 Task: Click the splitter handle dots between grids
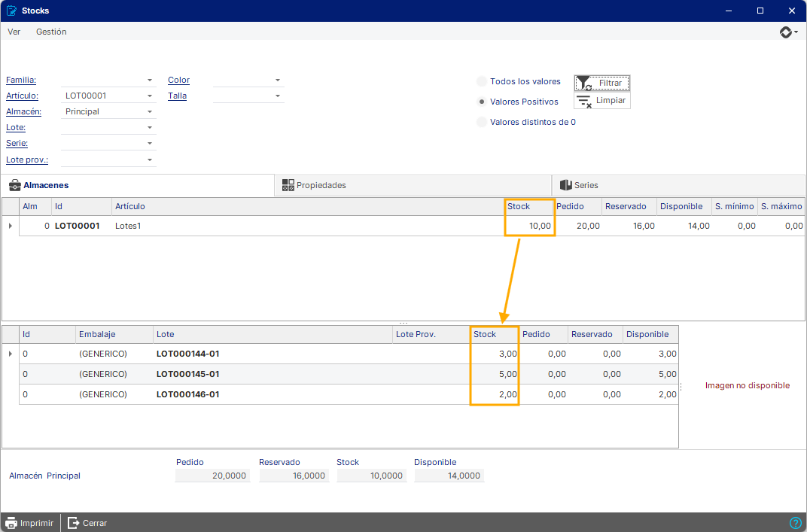click(403, 323)
